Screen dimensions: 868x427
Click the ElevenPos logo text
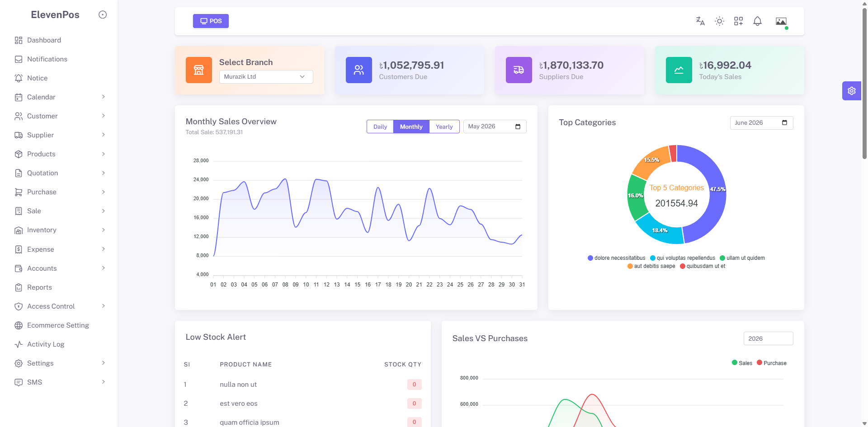point(55,15)
